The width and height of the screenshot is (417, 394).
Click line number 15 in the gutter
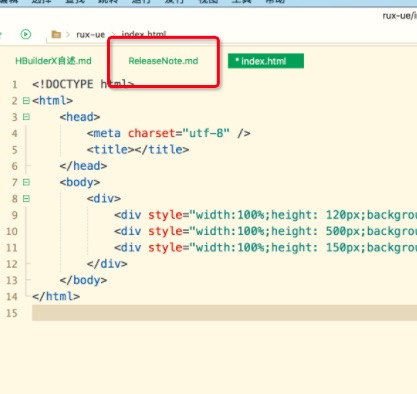tap(12, 313)
